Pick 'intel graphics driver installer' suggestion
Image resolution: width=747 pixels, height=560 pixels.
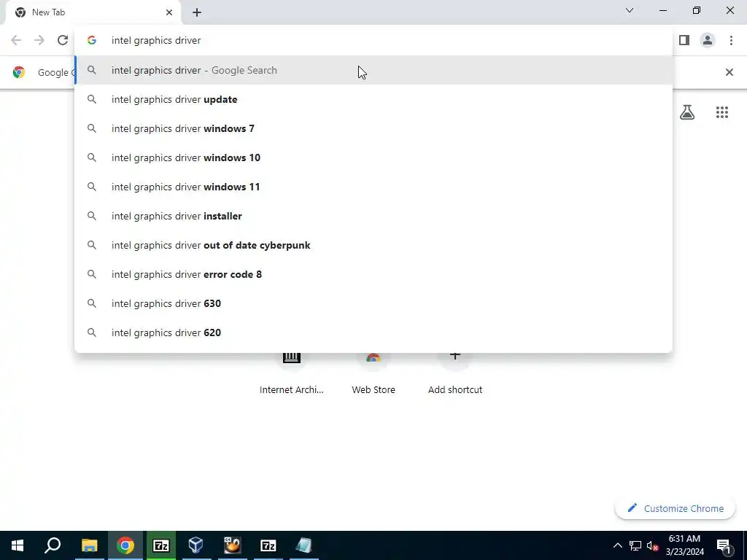click(x=373, y=216)
